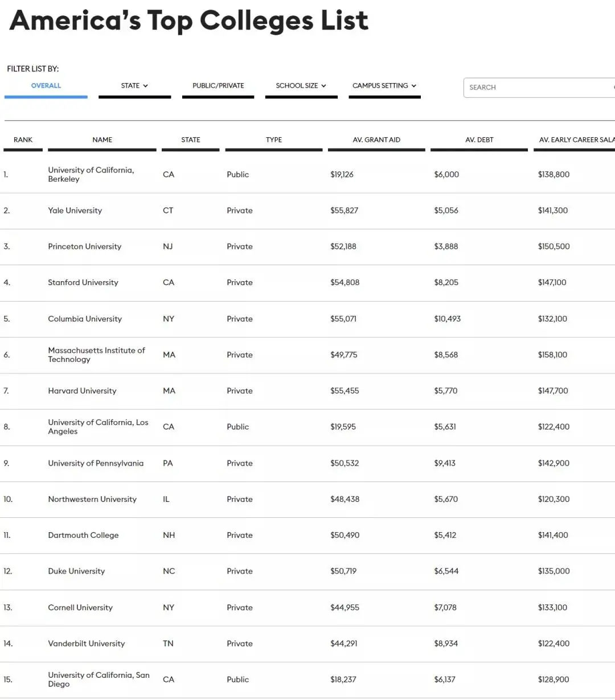
Task: Click rank number 10.
Action: pyautogui.click(x=8, y=499)
